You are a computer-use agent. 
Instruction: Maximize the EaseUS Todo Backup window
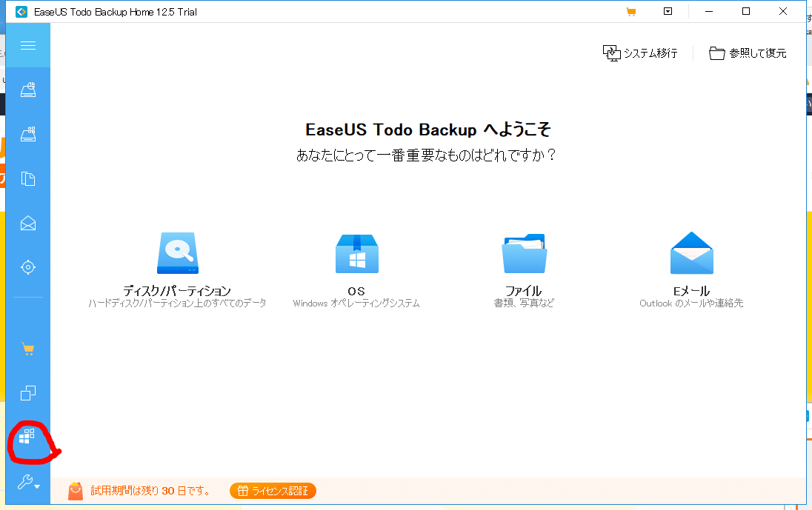pyautogui.click(x=746, y=11)
